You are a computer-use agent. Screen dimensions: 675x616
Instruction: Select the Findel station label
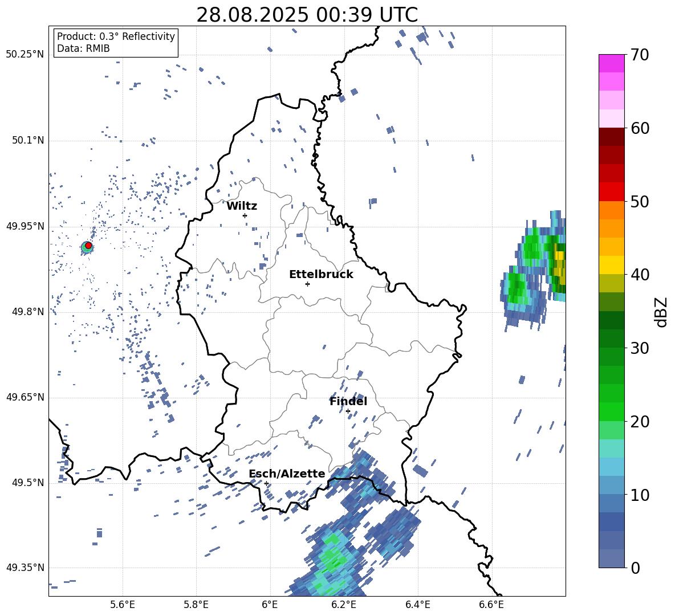click(348, 401)
